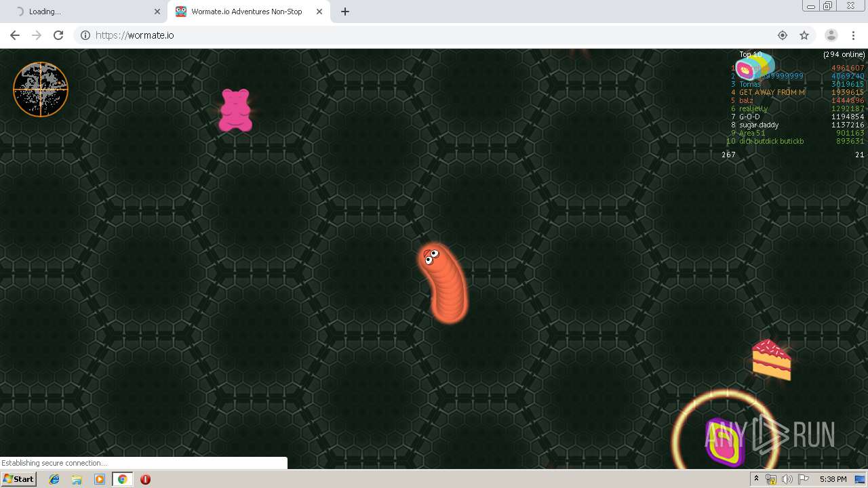
Task: Click the player score 267
Action: point(728,155)
